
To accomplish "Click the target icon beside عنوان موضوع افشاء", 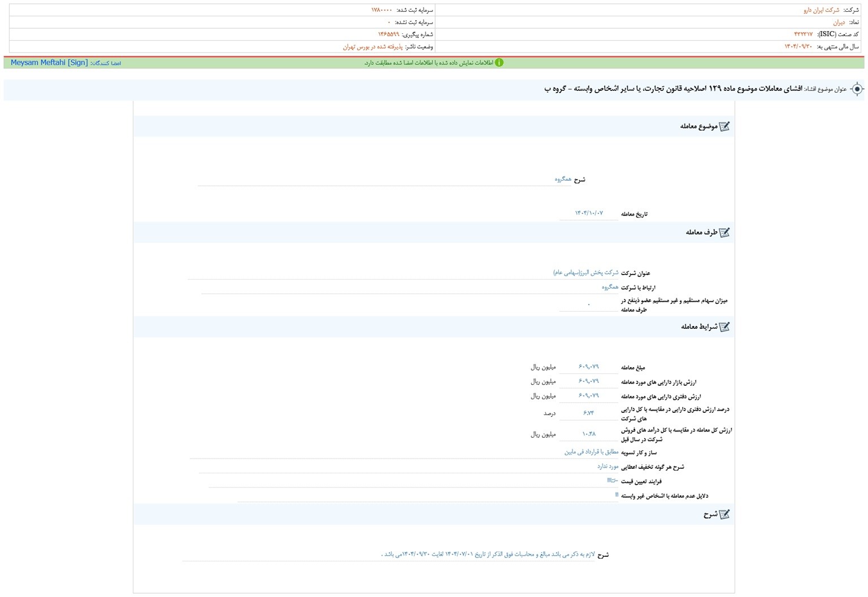I will [857, 89].
